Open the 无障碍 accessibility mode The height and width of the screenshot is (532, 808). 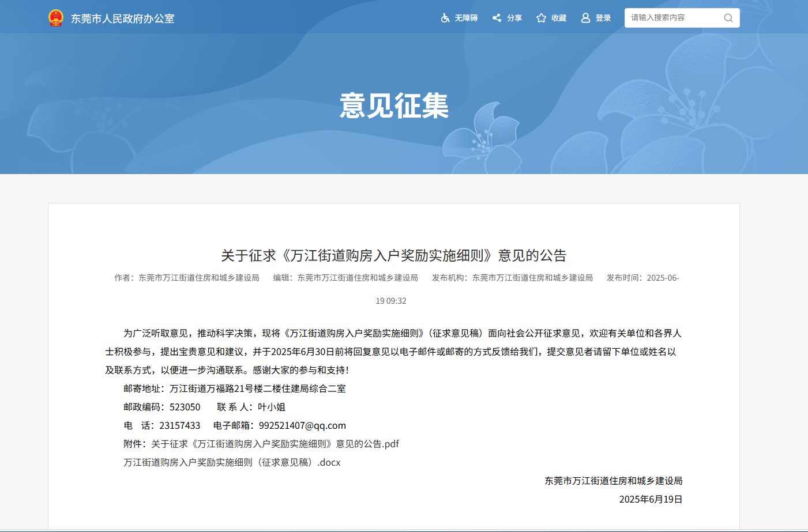[x=465, y=18]
